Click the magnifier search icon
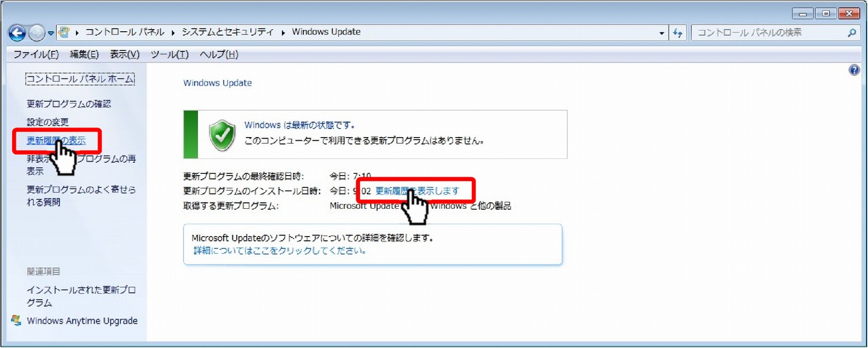Viewport: 868px width, 348px height. point(852,33)
